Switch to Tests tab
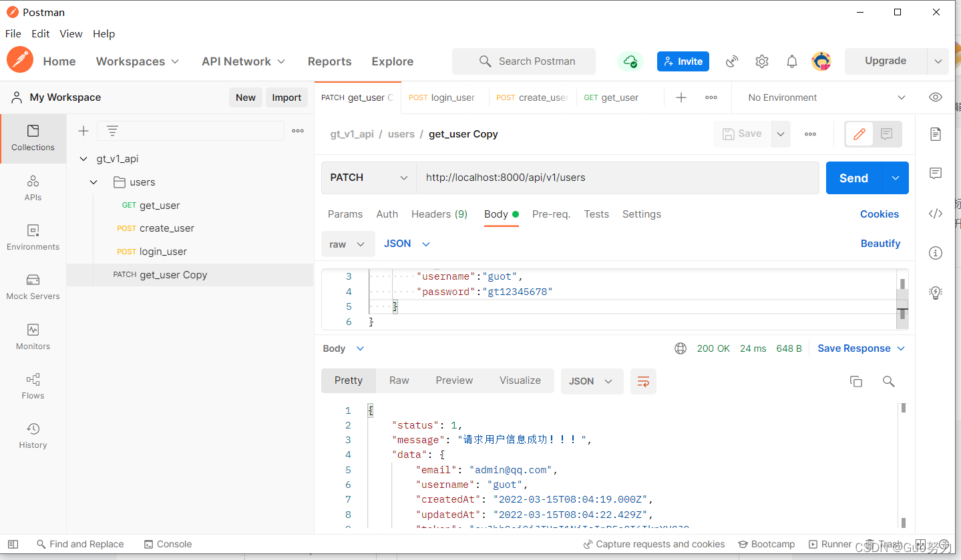 596,214
